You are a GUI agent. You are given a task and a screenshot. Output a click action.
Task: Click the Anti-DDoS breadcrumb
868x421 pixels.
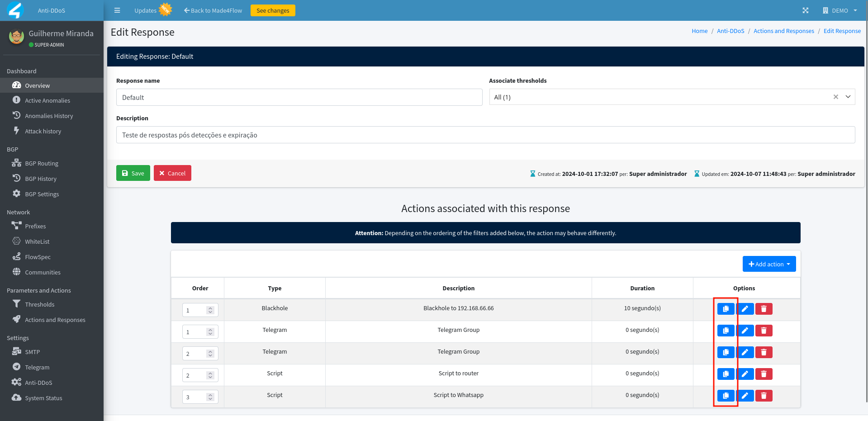(730, 31)
